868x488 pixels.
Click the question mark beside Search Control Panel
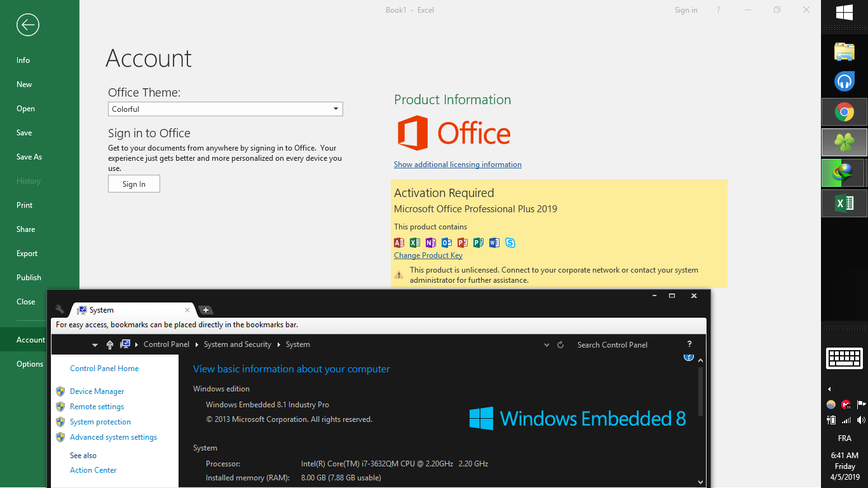[689, 344]
